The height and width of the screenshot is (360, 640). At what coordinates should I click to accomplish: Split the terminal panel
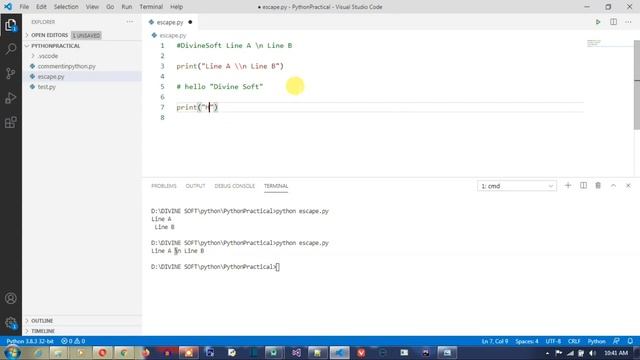pyautogui.click(x=583, y=186)
